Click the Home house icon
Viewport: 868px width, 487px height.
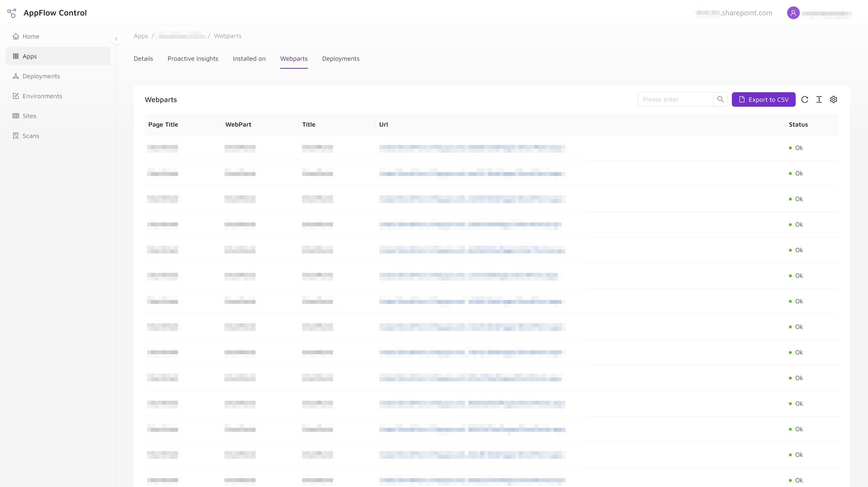click(16, 36)
